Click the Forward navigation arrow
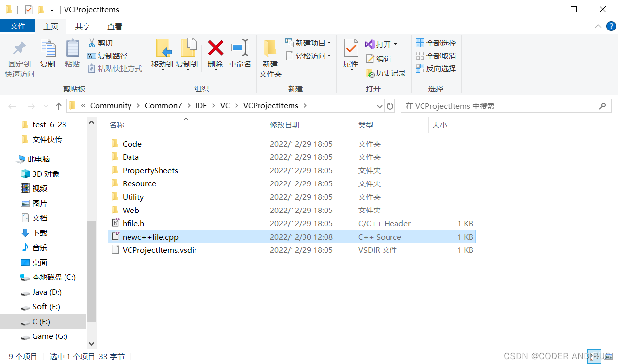 coord(31,106)
